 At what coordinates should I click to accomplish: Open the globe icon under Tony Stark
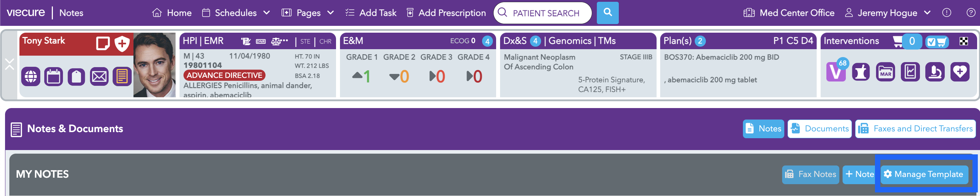[x=31, y=76]
